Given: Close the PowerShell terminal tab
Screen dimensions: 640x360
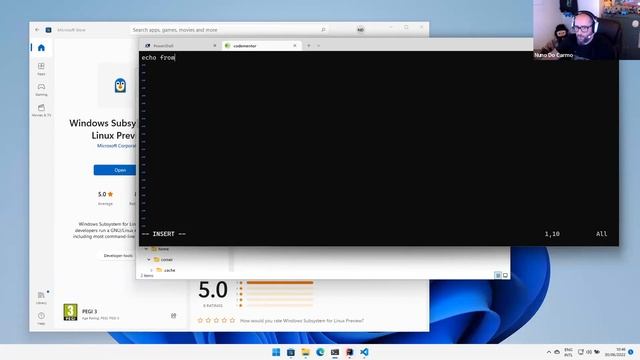Looking at the screenshot, I should pos(215,46).
